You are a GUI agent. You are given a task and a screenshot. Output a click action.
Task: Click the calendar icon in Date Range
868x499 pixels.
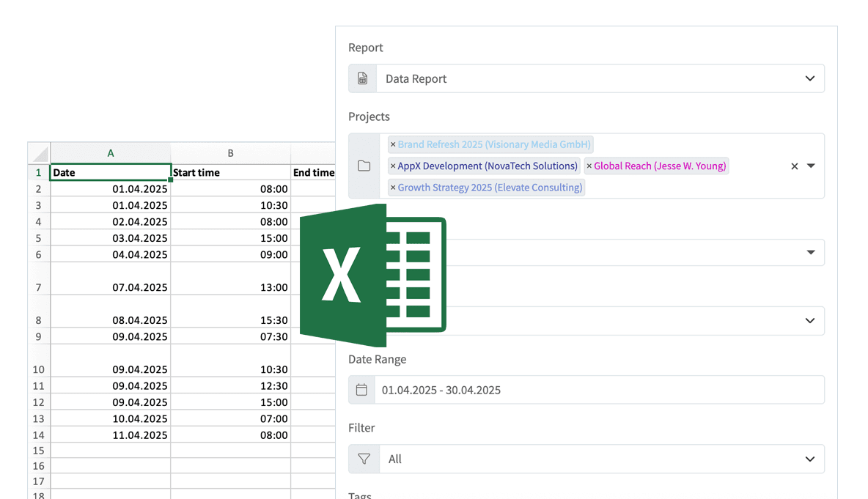coord(363,389)
